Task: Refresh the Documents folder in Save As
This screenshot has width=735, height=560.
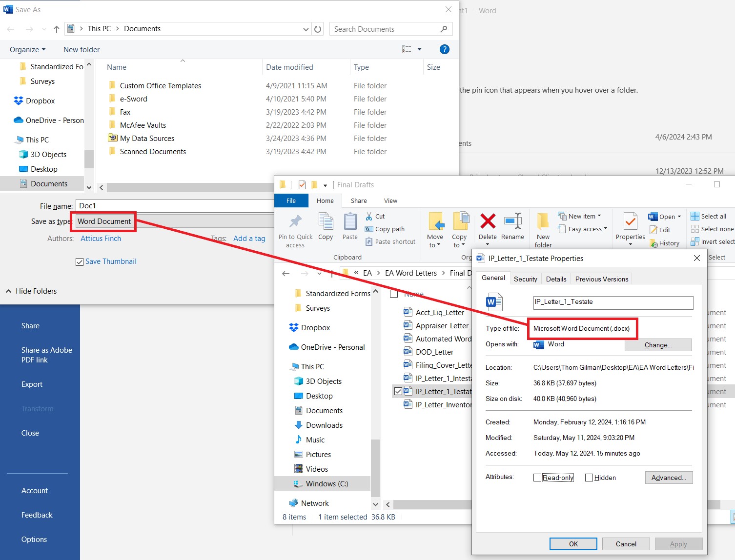Action: [x=318, y=29]
